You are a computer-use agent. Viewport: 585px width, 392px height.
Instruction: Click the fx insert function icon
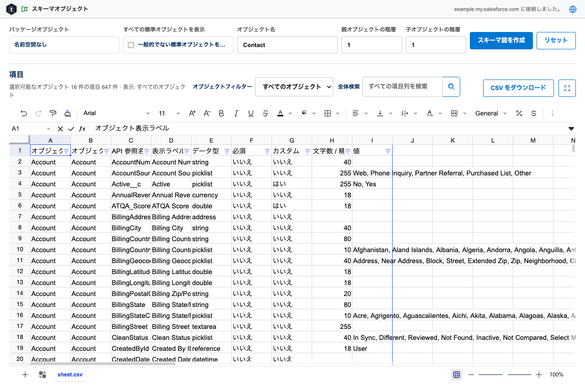(82, 129)
